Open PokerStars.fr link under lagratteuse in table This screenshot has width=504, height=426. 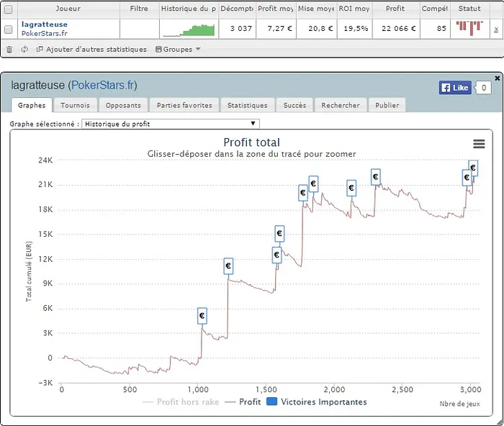click(x=45, y=33)
